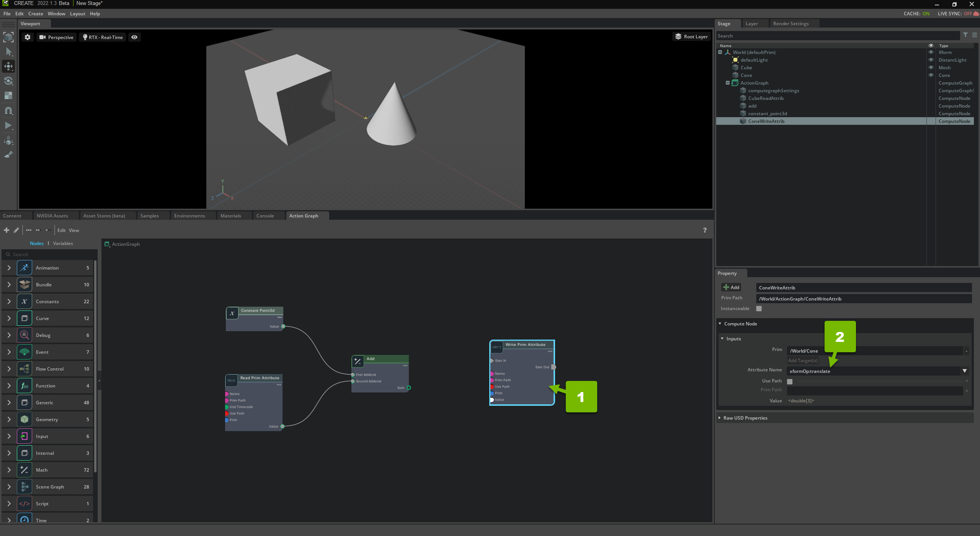980x536 pixels.
Task: Open the Stage filter icon
Action: tap(965, 35)
